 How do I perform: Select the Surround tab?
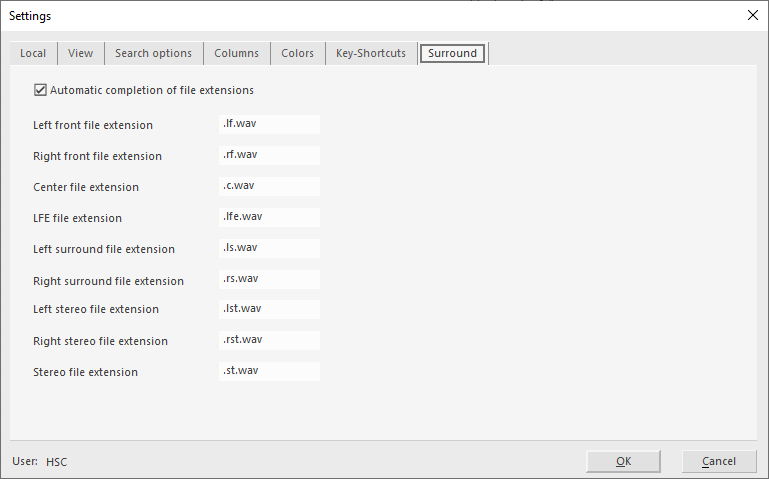coord(452,53)
